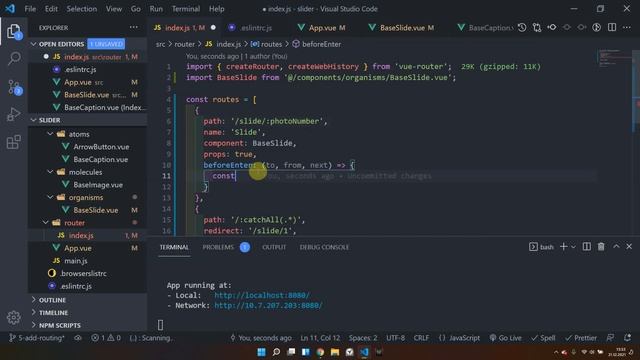Kill terminal with trash icon
Screen dimensions: 640x360
(x=601, y=247)
